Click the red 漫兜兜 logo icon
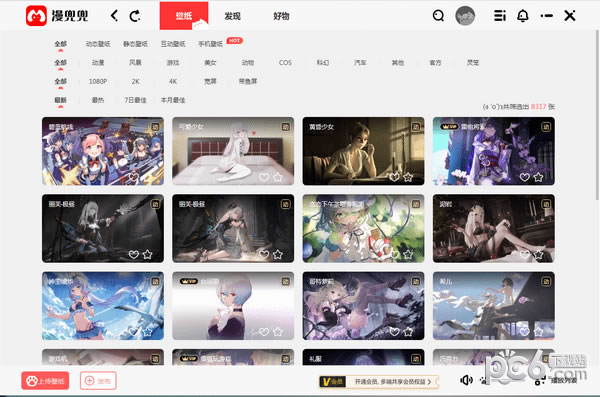This screenshot has width=600, height=397. point(36,16)
